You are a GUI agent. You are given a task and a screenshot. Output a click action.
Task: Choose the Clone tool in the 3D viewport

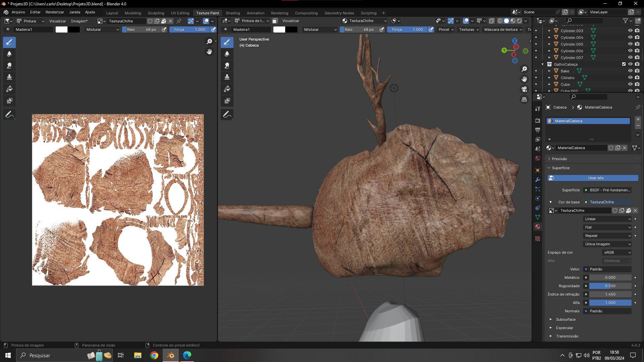pos(227,77)
